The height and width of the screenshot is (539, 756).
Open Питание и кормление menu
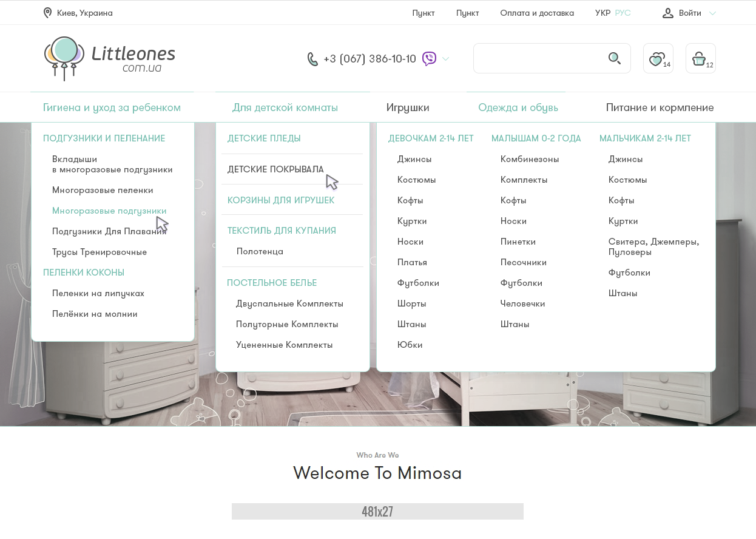pyautogui.click(x=660, y=107)
